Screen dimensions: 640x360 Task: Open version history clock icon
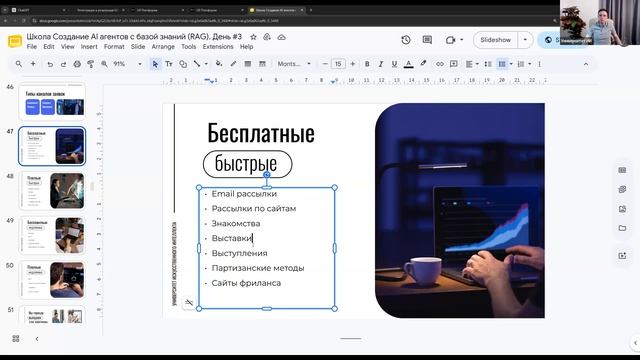pyautogui.click(x=406, y=40)
